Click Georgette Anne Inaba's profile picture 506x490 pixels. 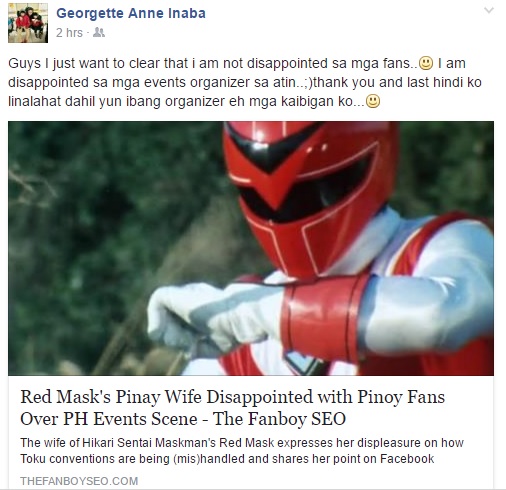(x=28, y=23)
